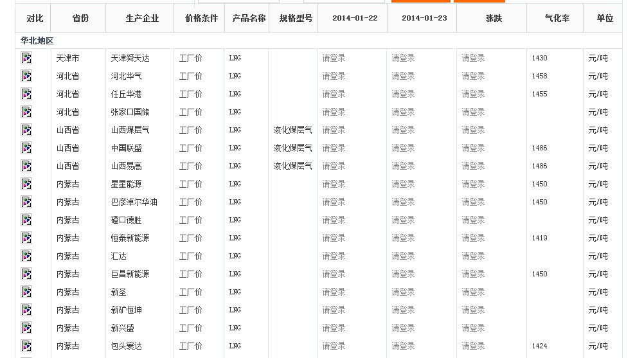Click the 省份 column header
The image size is (644, 358).
[80, 18]
